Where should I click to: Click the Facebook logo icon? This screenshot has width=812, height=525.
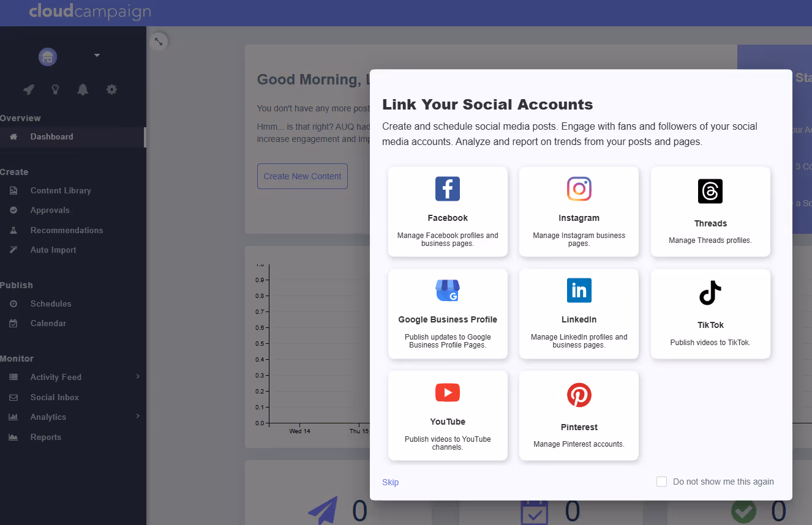pos(448,188)
